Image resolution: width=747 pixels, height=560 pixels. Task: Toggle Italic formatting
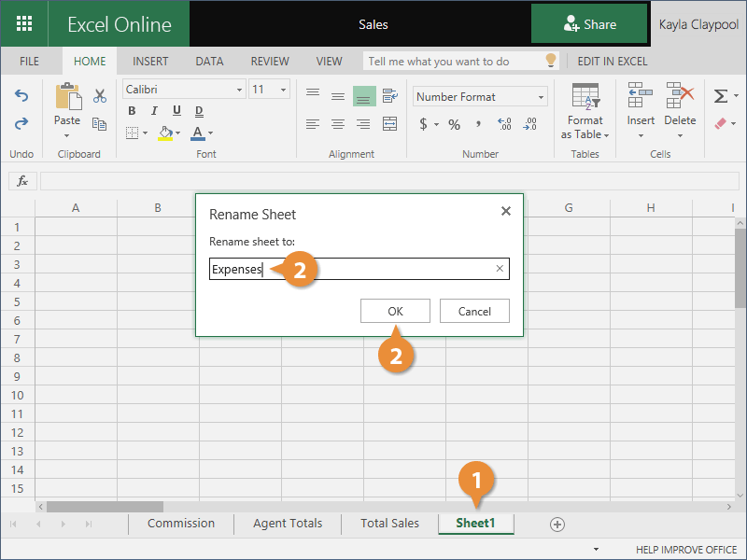click(x=153, y=111)
